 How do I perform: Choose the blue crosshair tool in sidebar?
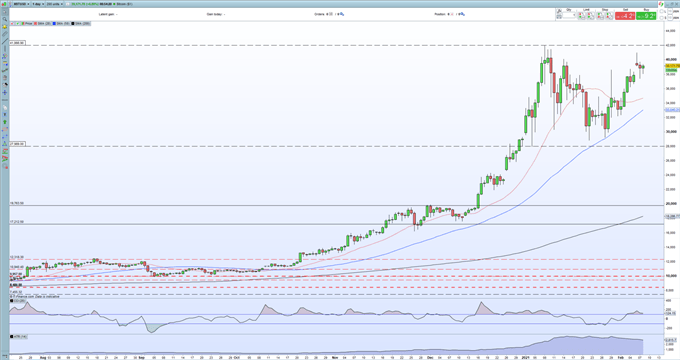tap(5, 92)
